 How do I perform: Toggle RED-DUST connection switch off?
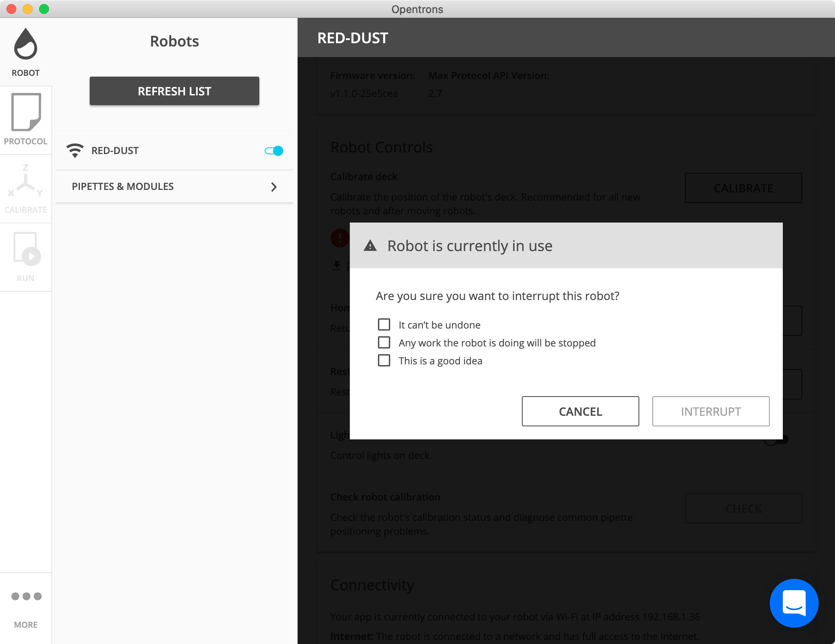274,151
